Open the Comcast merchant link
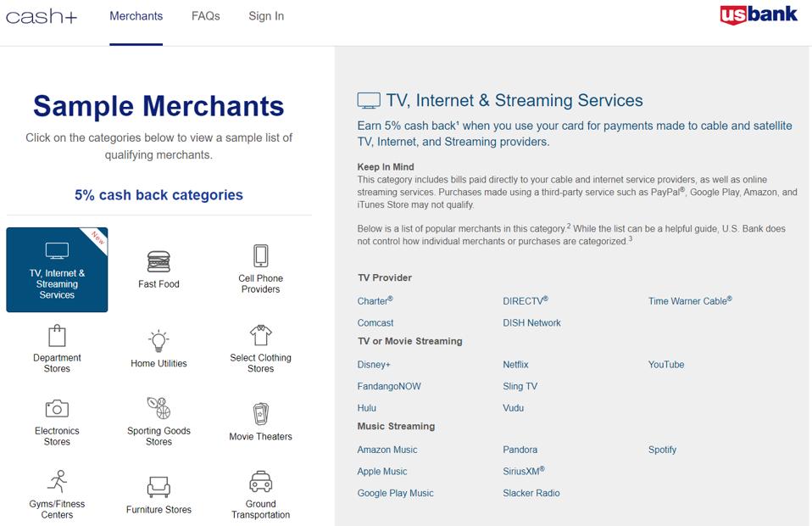This screenshot has height=526, width=812. [x=375, y=322]
